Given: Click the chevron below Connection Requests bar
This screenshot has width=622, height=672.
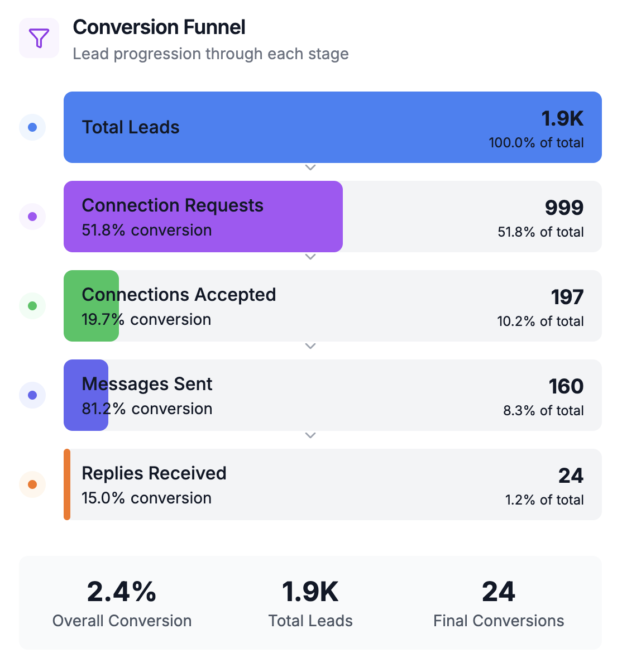Looking at the screenshot, I should pyautogui.click(x=311, y=257).
